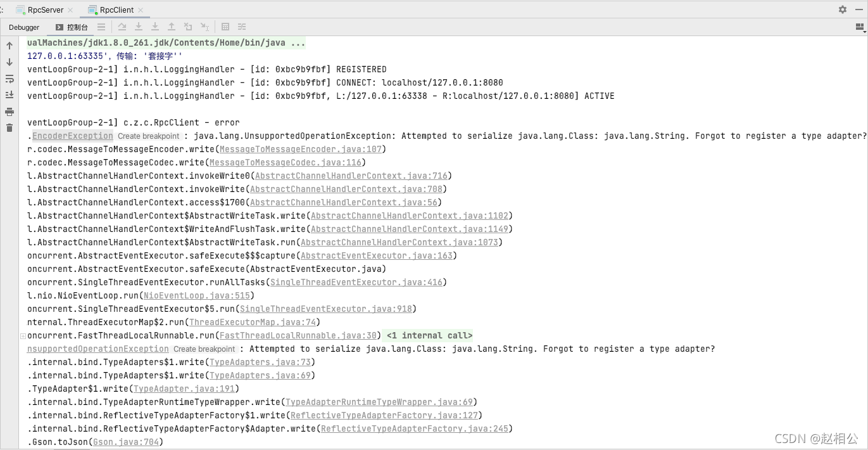
Task: Click the java command path line at top
Action: (x=167, y=42)
